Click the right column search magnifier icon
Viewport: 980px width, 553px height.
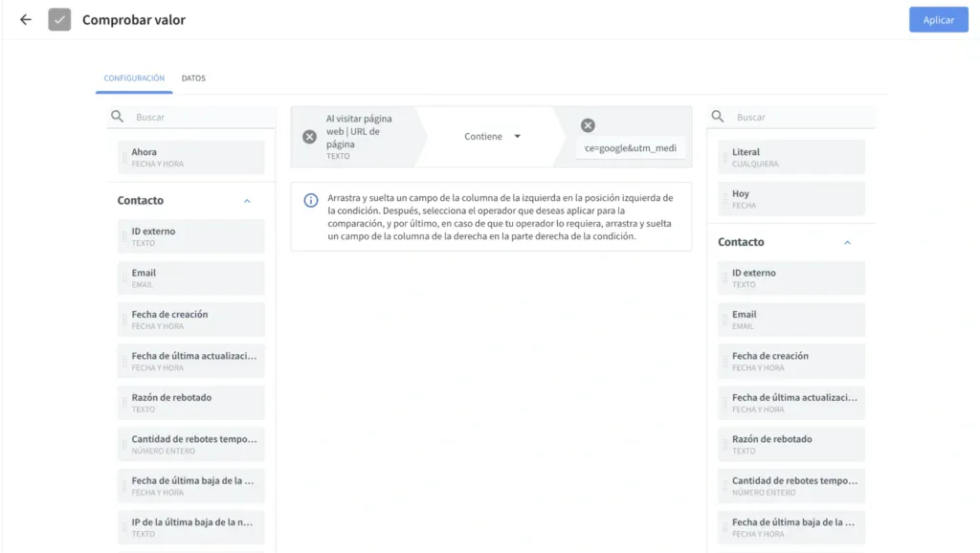click(x=718, y=116)
